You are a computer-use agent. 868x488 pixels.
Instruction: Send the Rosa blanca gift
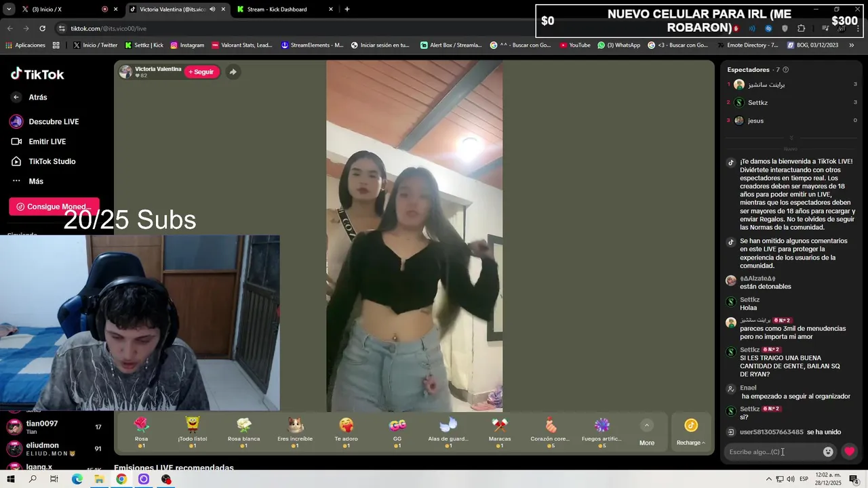[x=244, y=432]
